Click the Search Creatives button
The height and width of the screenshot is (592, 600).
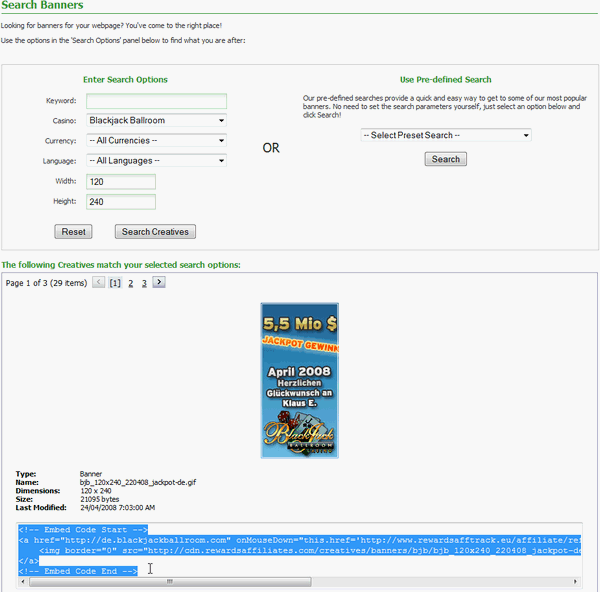(155, 232)
